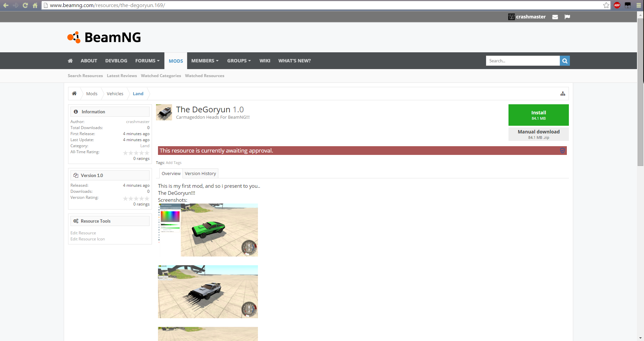Focus the Search input field

point(523,61)
